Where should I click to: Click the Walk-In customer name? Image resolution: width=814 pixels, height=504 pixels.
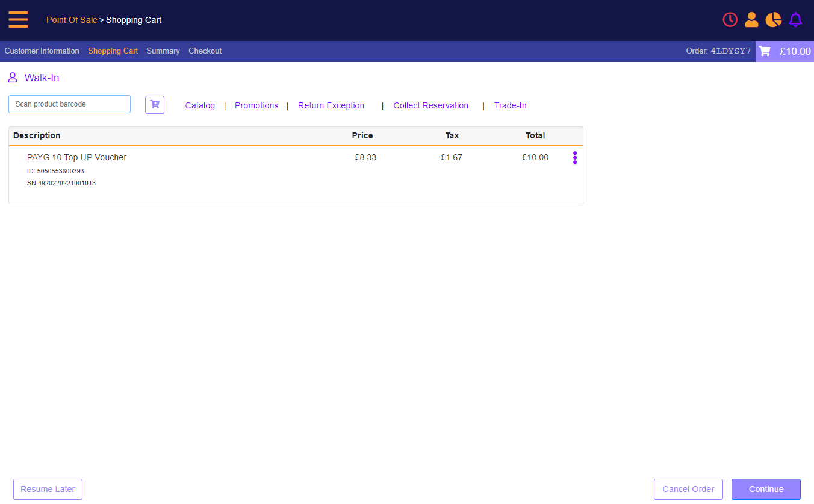[x=42, y=78]
